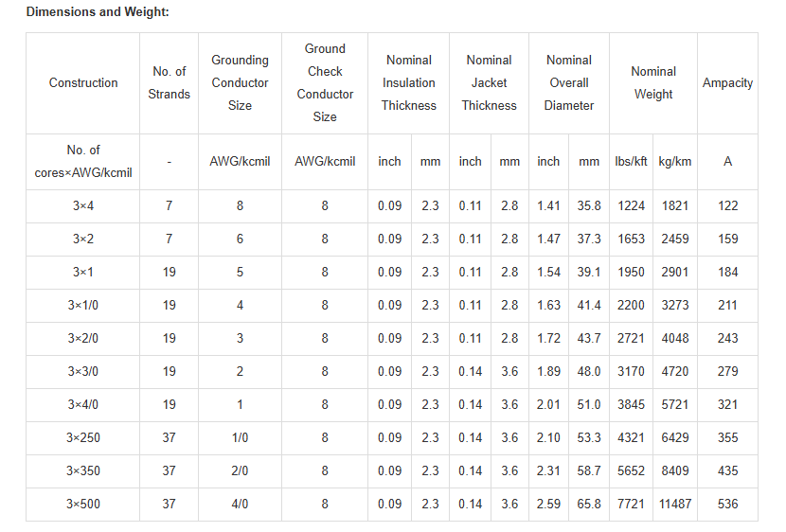Click the No. of Strands header
This screenshot has width=786, height=532.
pyautogui.click(x=169, y=82)
